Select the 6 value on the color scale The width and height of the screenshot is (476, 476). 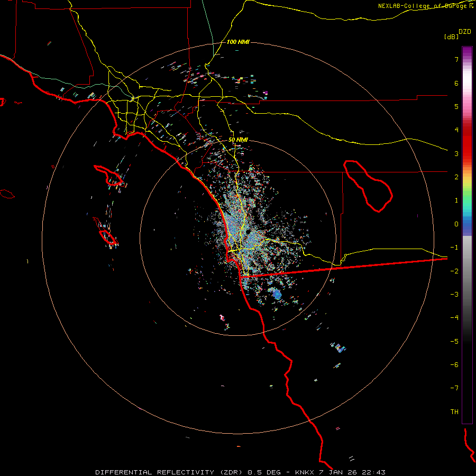456,83
